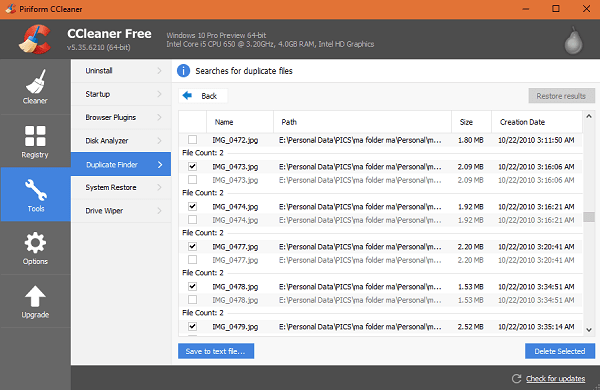Open the Cleaner broom section
This screenshot has width=600, height=390.
pyautogui.click(x=35, y=87)
